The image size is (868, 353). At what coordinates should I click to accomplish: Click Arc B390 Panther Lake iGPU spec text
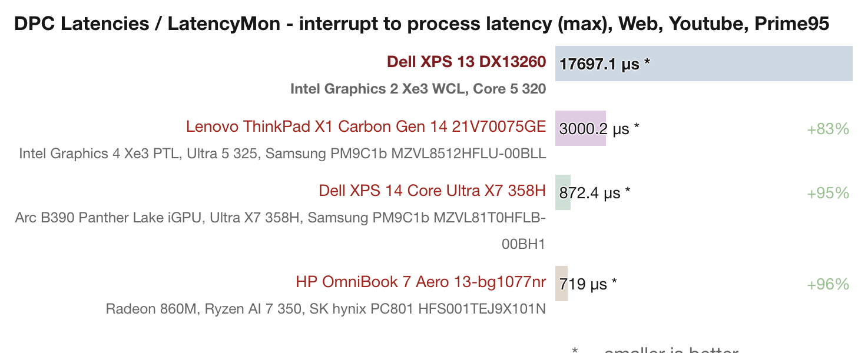pos(280,231)
